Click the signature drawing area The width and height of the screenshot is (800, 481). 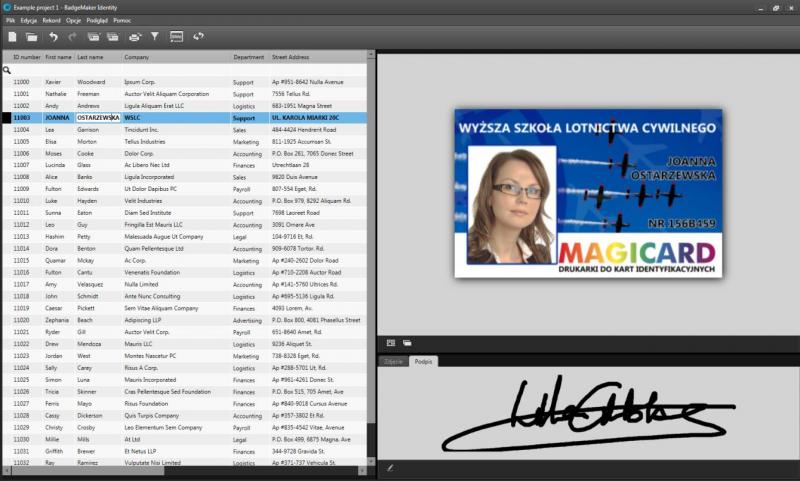[x=588, y=413]
